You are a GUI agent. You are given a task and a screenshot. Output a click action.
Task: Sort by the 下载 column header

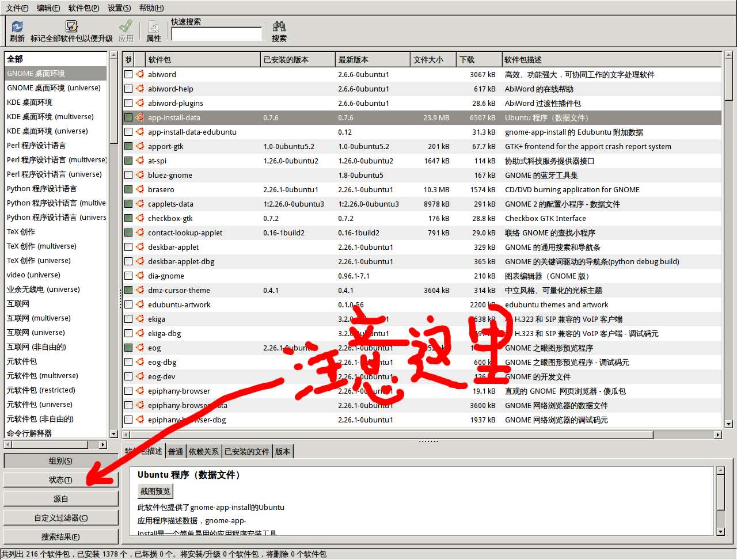point(479,59)
